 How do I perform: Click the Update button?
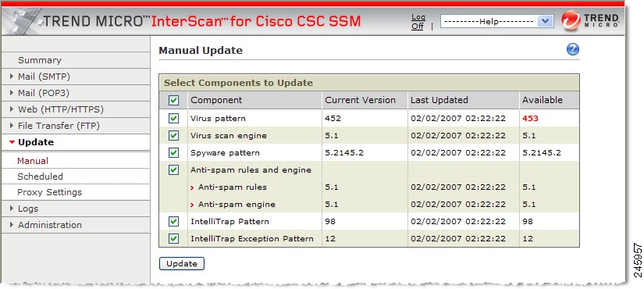[x=182, y=263]
